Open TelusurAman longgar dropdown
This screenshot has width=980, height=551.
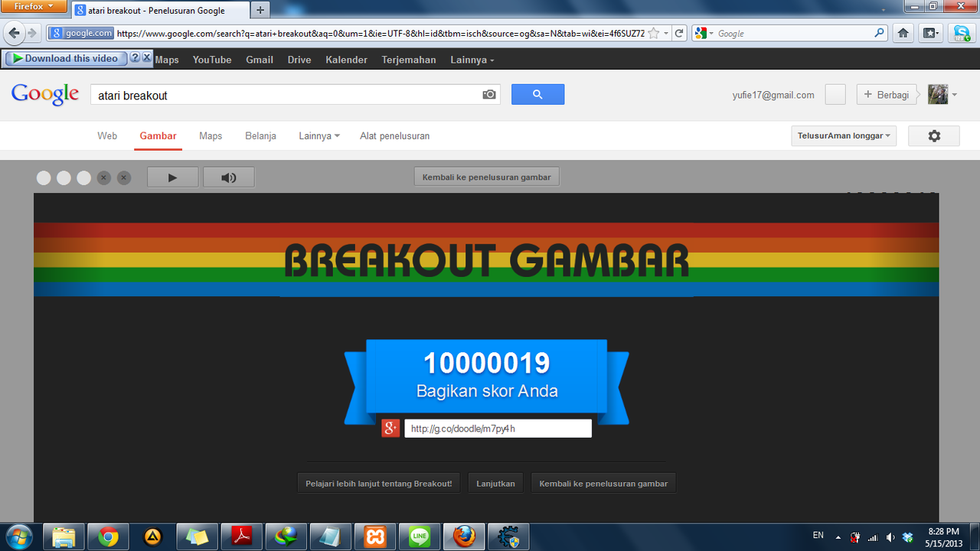pyautogui.click(x=844, y=135)
